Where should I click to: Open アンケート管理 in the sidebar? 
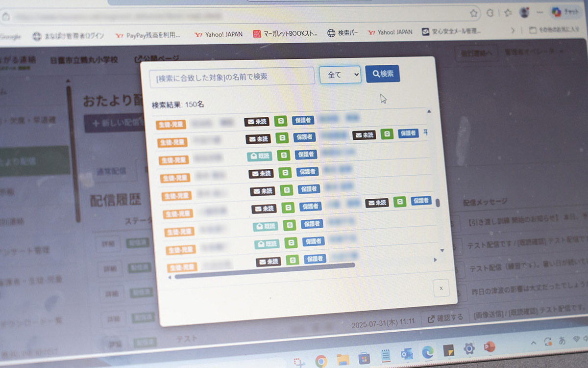(x=24, y=251)
